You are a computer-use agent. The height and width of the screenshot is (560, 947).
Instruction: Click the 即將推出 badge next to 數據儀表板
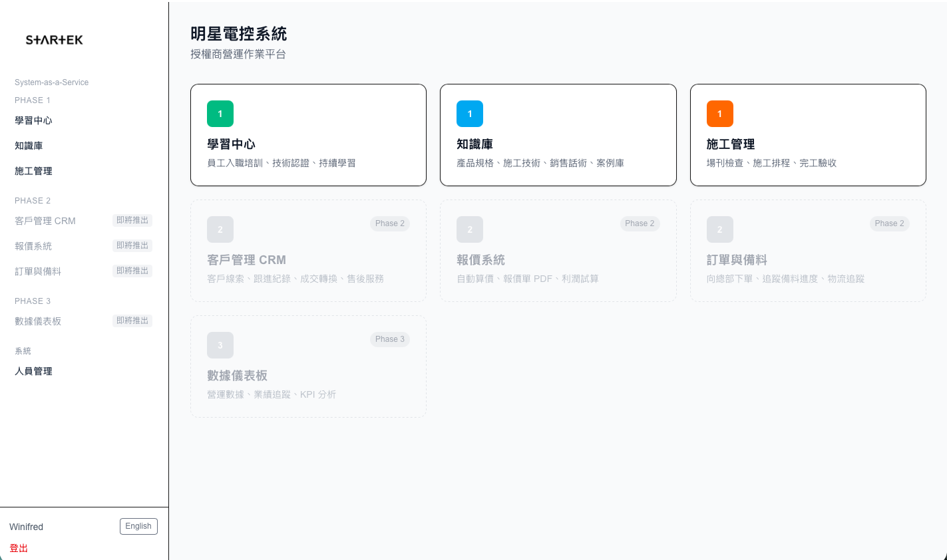pyautogui.click(x=132, y=321)
